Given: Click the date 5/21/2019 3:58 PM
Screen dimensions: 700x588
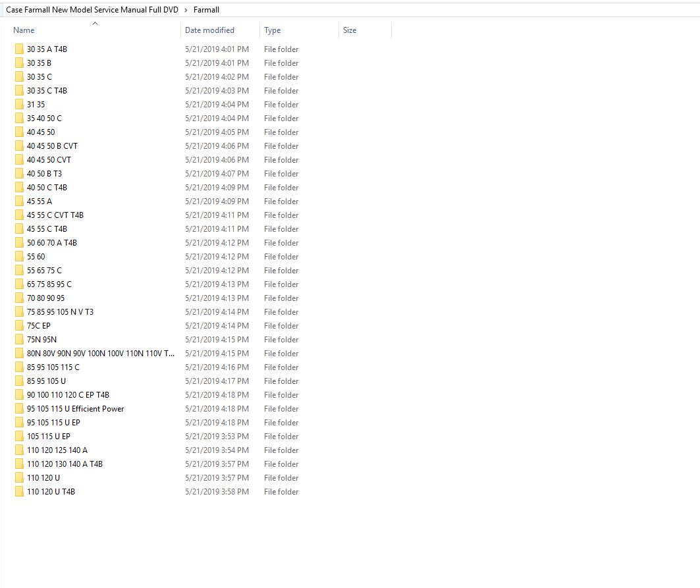Looking at the screenshot, I should (217, 492).
